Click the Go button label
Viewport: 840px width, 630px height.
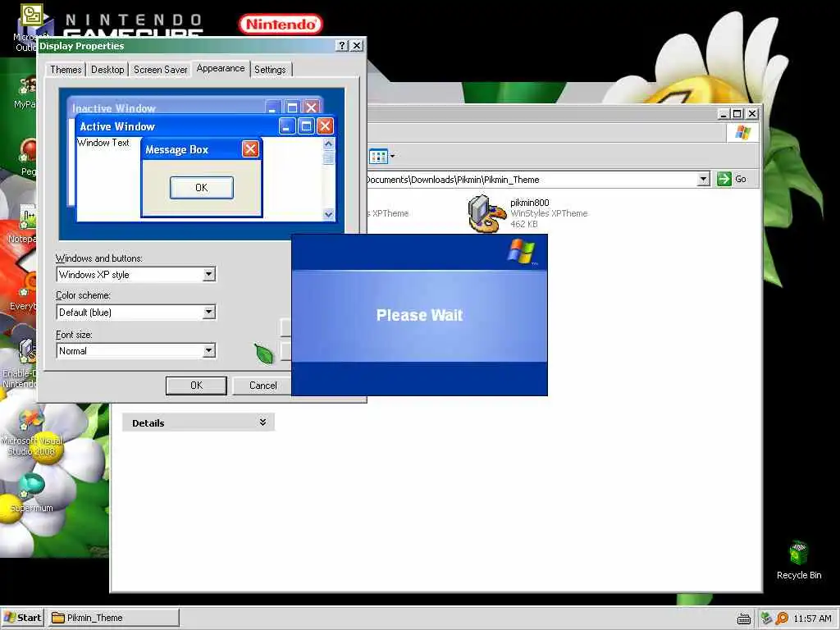(x=741, y=179)
